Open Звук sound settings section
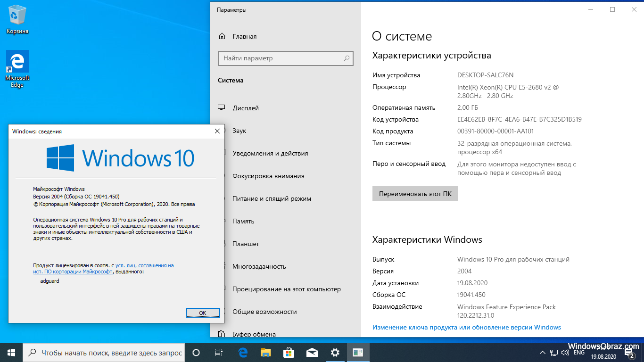This screenshot has width=644, height=362. (x=239, y=131)
